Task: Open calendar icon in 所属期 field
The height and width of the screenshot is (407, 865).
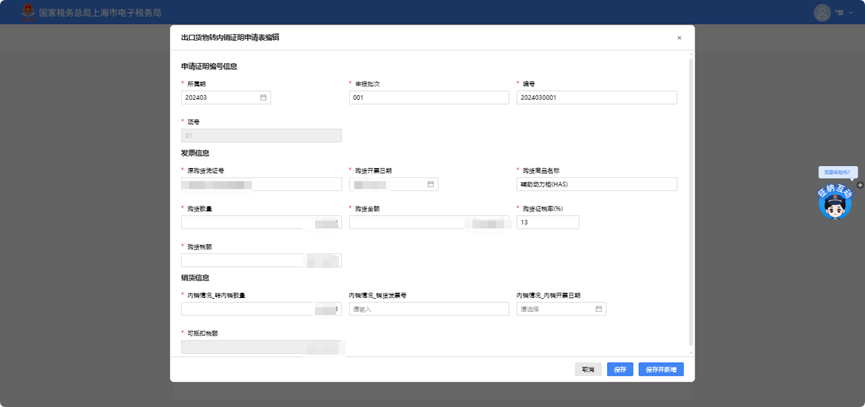Action: [x=264, y=98]
